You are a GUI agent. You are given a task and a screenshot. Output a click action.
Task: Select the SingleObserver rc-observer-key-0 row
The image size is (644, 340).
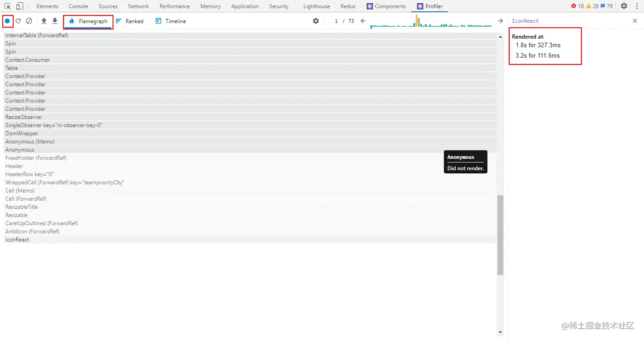pyautogui.click(x=250, y=125)
